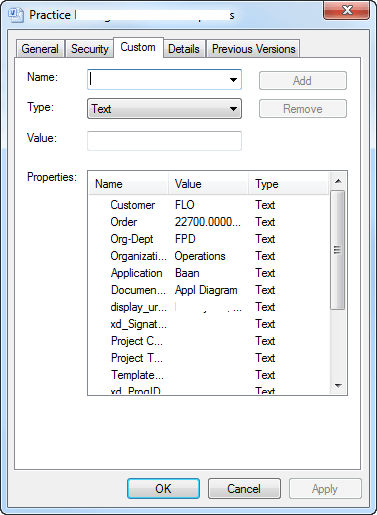
Task: Select the Application property row
Action: pos(209,273)
